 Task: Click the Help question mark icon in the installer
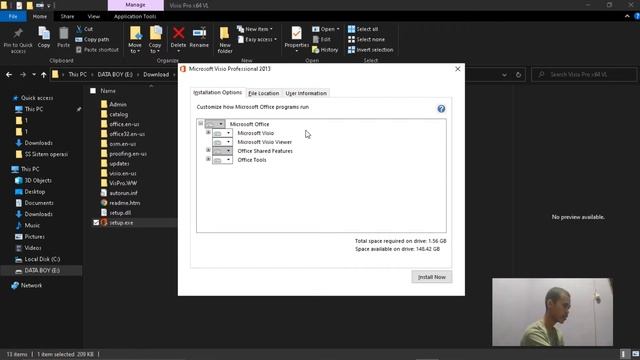click(441, 109)
